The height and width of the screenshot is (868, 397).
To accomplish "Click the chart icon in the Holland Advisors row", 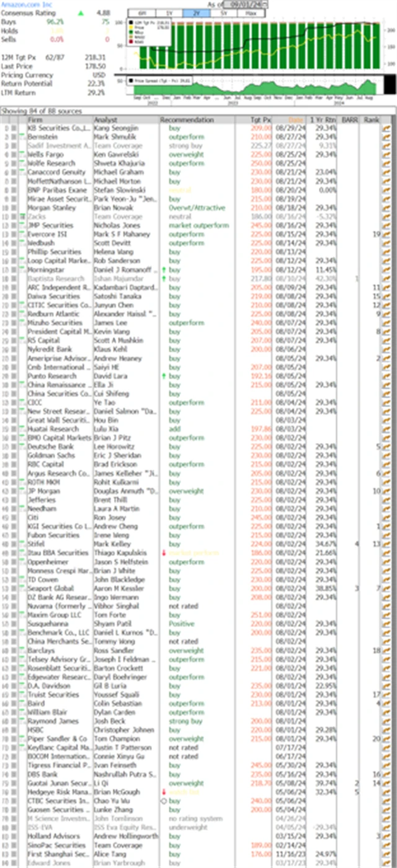I will (386, 835).
